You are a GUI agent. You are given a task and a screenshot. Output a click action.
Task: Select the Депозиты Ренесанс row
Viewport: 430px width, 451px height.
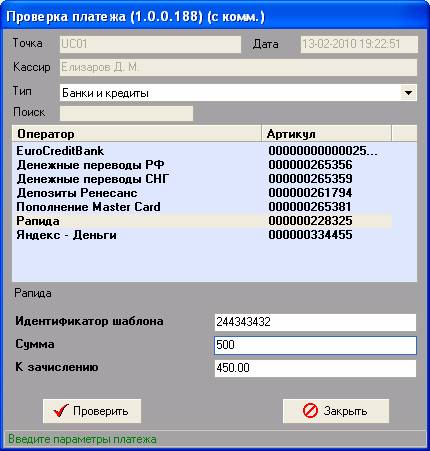(x=202, y=193)
